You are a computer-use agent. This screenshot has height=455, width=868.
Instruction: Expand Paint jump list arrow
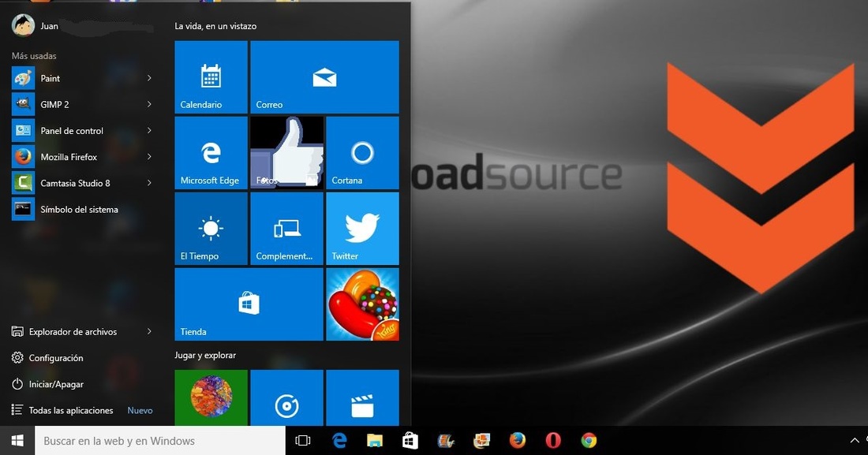pos(149,79)
